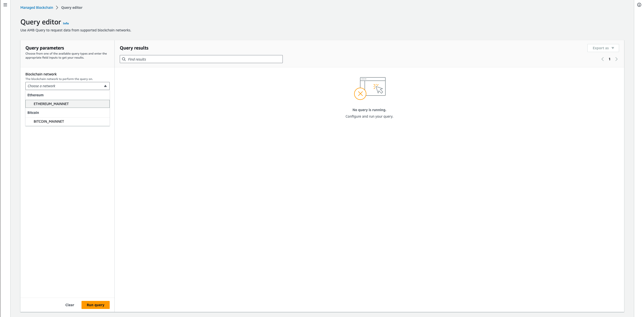Click the Choose a network select box
Image resolution: width=644 pixels, height=317 pixels.
click(x=64, y=86)
